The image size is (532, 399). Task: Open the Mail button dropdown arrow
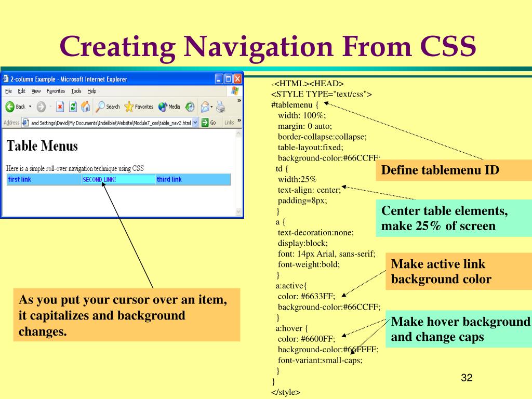click(211, 107)
